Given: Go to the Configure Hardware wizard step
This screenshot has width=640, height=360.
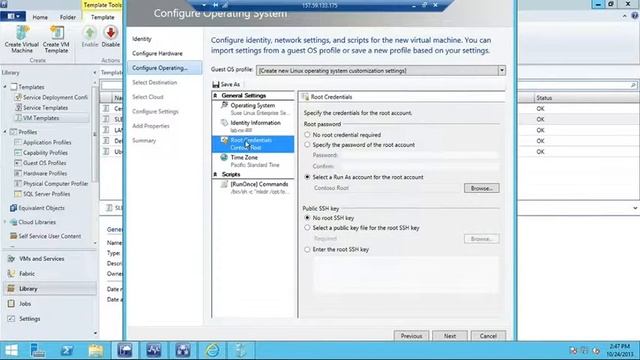Looking at the screenshot, I should click(157, 53).
